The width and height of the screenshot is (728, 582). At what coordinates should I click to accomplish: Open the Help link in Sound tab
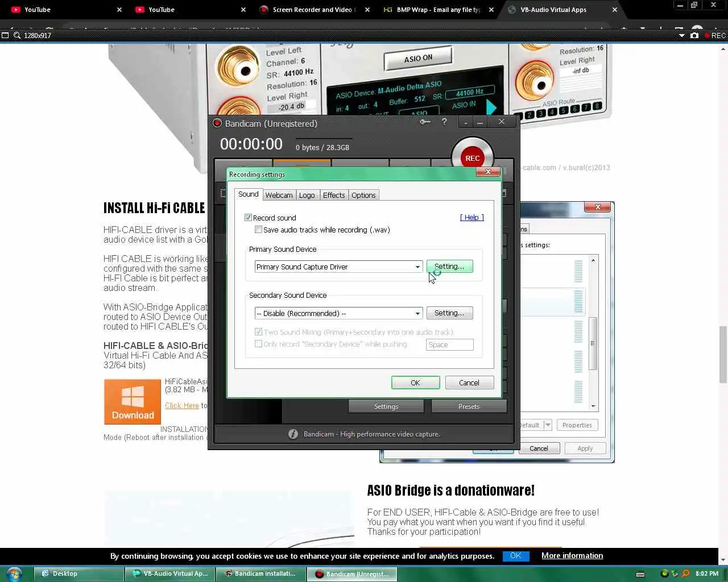tap(471, 218)
